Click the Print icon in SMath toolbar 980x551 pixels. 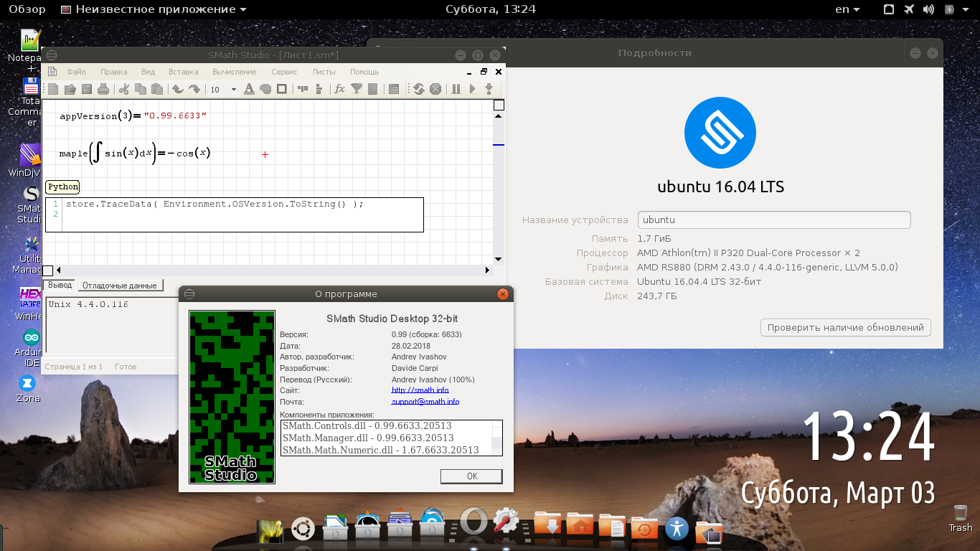tap(103, 89)
